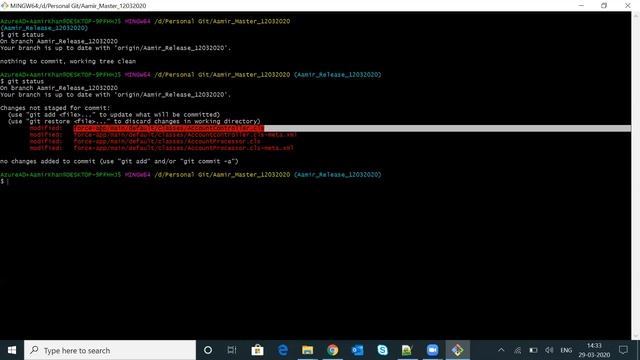Switch to Google Chrome on the taskbar
This screenshot has height=360, width=640.
[332, 350]
